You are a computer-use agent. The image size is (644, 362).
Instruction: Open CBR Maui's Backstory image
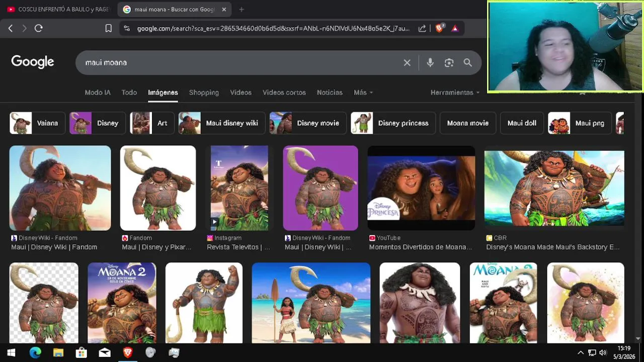point(554,188)
